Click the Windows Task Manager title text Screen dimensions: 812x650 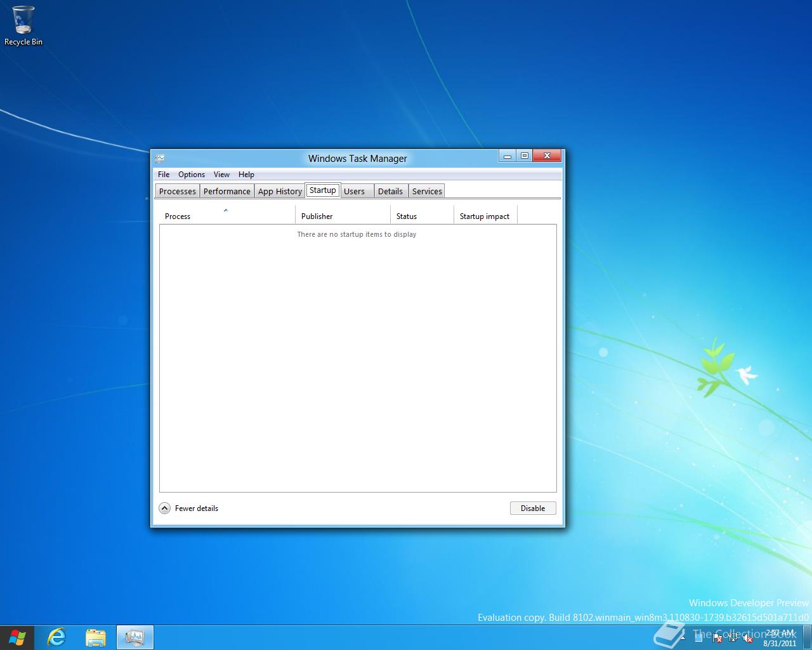coord(358,159)
